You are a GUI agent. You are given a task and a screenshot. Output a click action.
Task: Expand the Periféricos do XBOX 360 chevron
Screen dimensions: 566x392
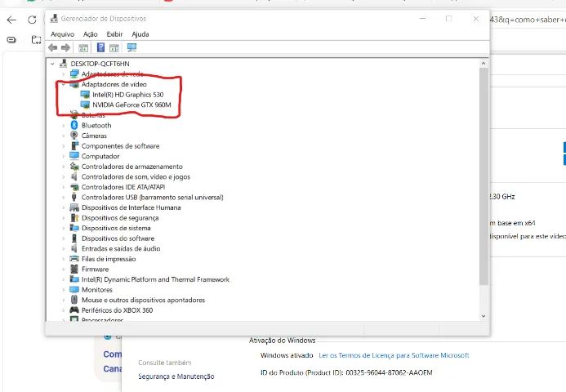64,310
